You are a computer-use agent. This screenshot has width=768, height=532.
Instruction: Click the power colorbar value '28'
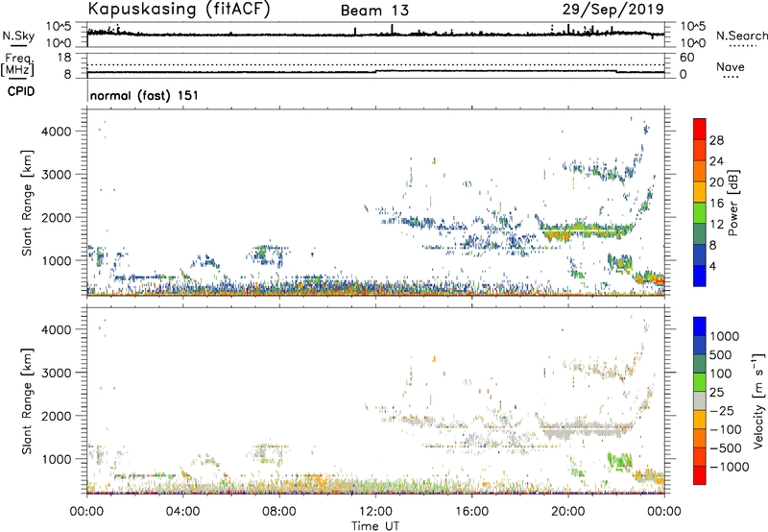click(716, 140)
